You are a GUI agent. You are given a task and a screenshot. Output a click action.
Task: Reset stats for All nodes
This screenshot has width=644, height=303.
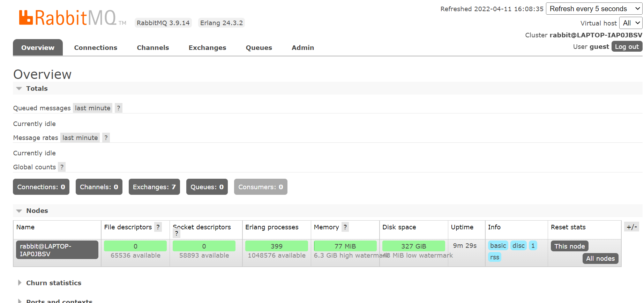tap(600, 258)
